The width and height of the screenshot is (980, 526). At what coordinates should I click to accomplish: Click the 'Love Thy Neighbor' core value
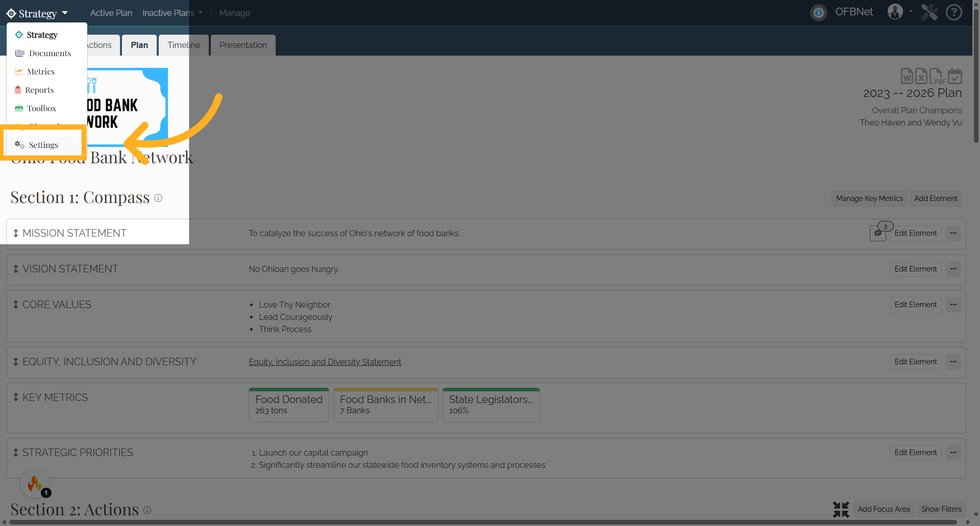point(295,305)
